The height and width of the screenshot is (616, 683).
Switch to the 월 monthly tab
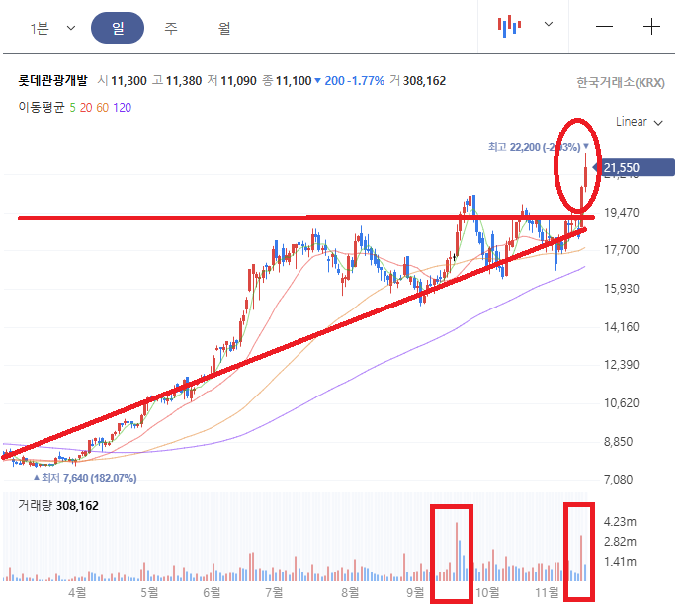coord(224,28)
